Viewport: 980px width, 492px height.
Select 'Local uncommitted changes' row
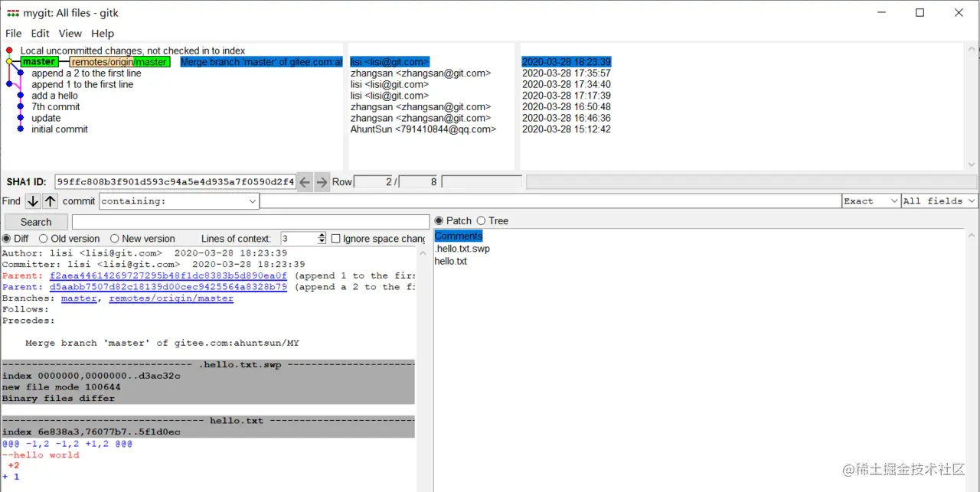tap(132, 51)
